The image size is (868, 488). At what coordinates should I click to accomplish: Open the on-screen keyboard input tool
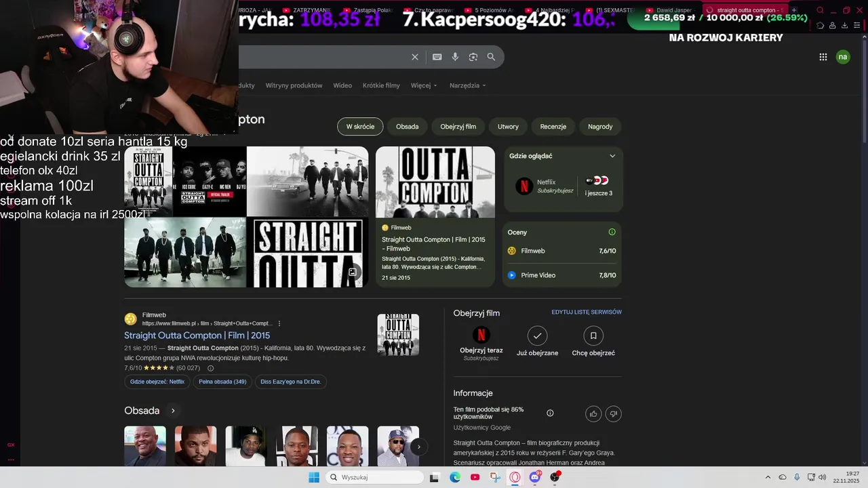pyautogui.click(x=437, y=57)
